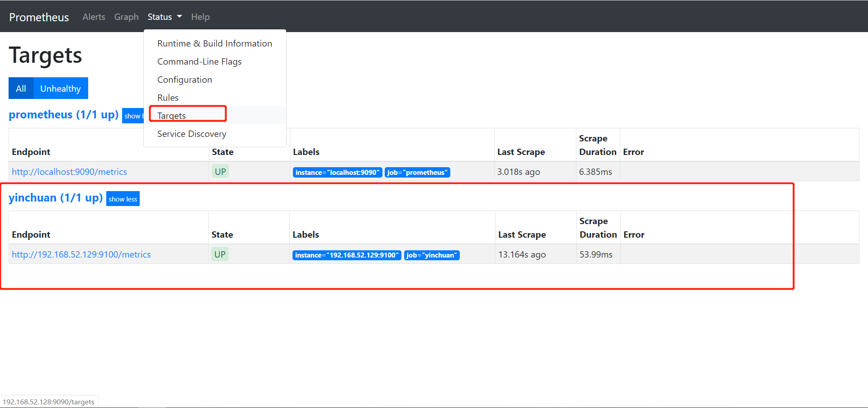Choose Rules from Status menu
This screenshot has height=408, width=868.
coord(215,98)
